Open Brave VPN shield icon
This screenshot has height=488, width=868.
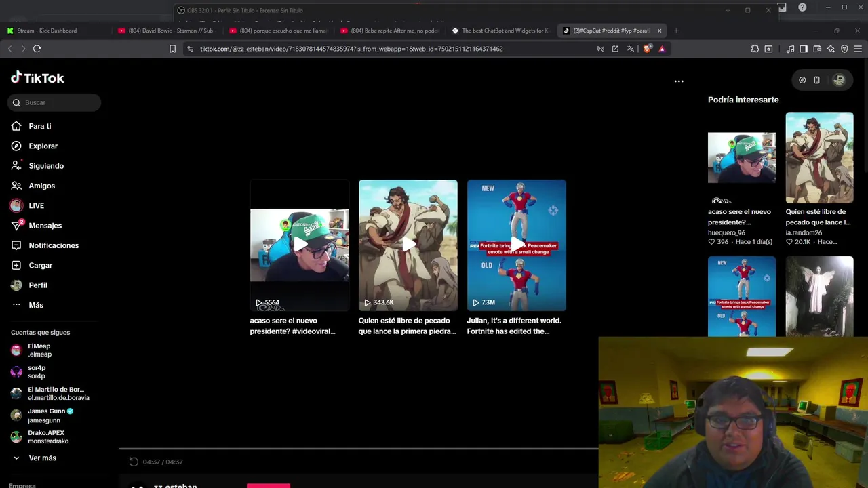[x=844, y=49]
